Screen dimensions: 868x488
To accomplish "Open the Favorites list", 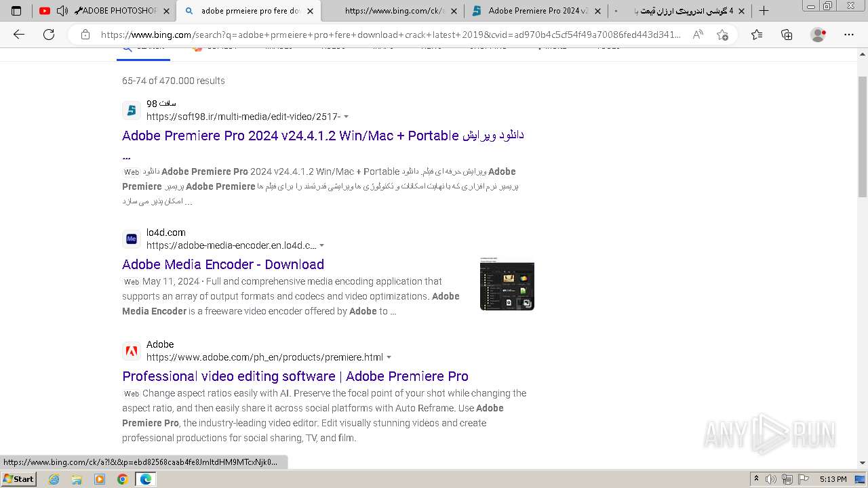I will pos(757,35).
